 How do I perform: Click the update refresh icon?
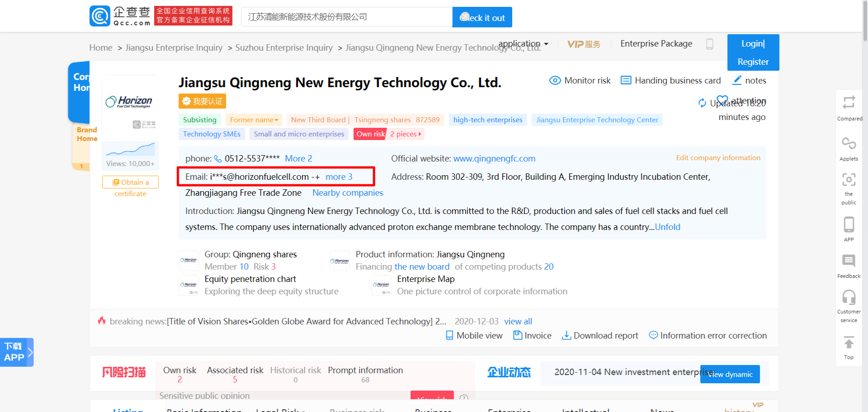[x=702, y=103]
